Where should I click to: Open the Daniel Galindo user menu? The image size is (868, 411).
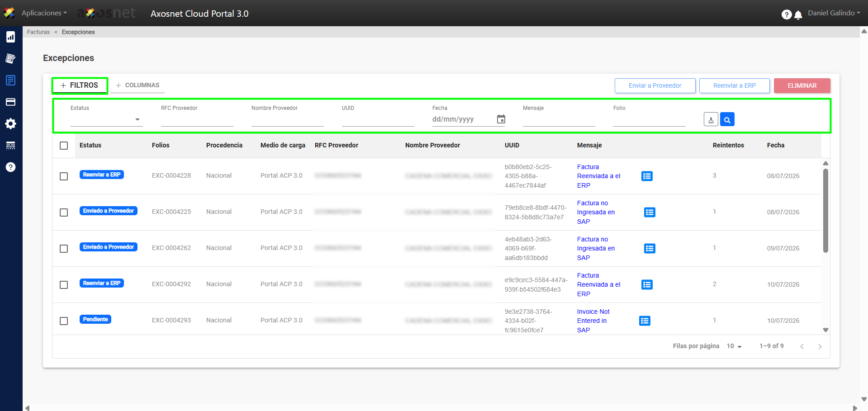click(834, 13)
